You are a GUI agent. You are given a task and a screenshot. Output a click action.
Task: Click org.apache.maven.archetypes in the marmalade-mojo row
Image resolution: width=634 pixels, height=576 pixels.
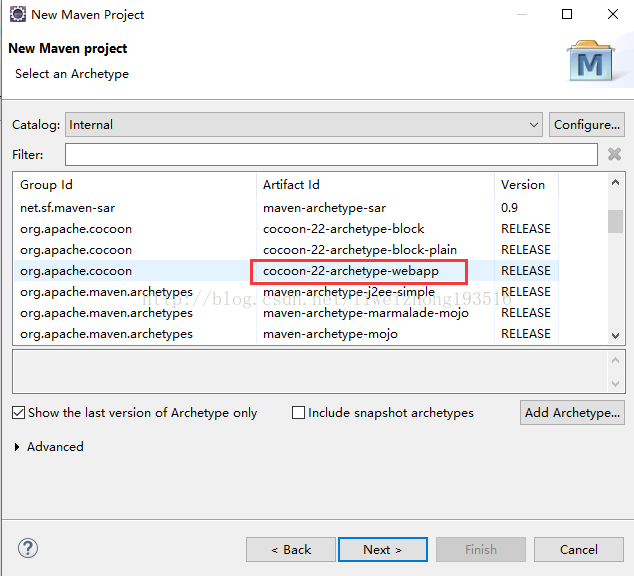coord(106,313)
